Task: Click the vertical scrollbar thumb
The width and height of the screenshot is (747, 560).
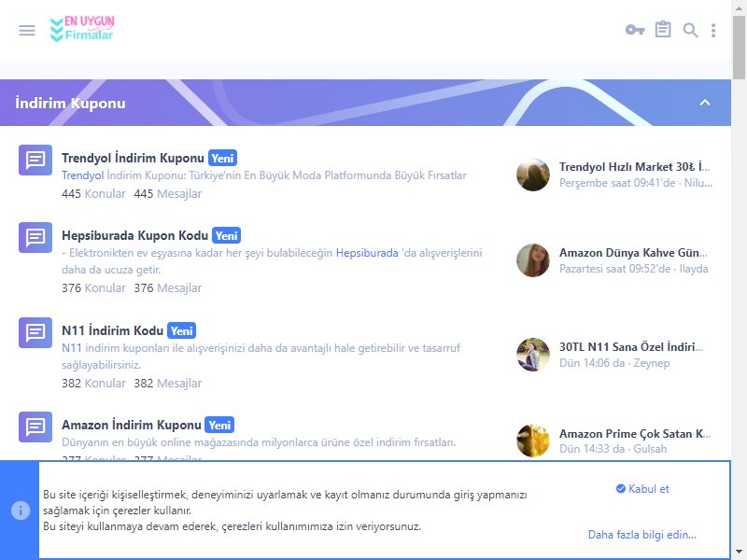Action: 739,47
